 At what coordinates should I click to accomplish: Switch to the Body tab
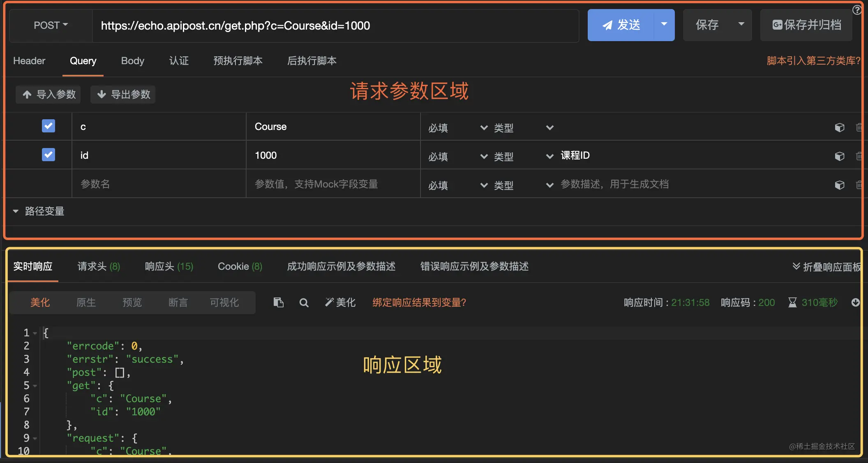[x=132, y=61]
